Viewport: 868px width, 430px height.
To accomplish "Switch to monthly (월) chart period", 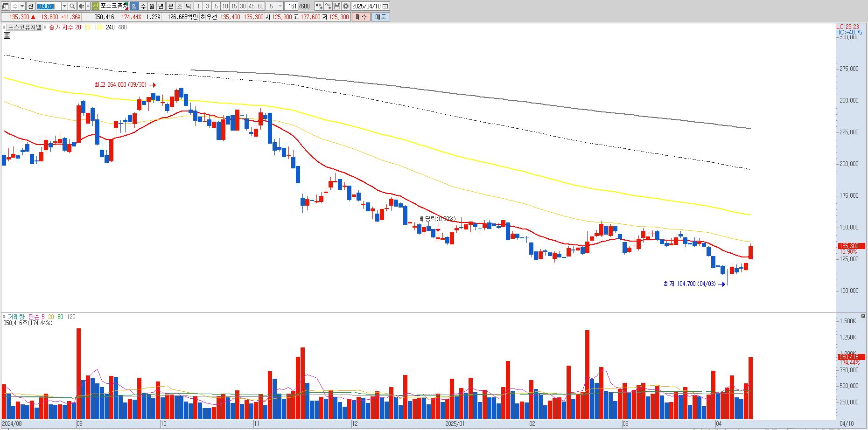I will [x=152, y=6].
